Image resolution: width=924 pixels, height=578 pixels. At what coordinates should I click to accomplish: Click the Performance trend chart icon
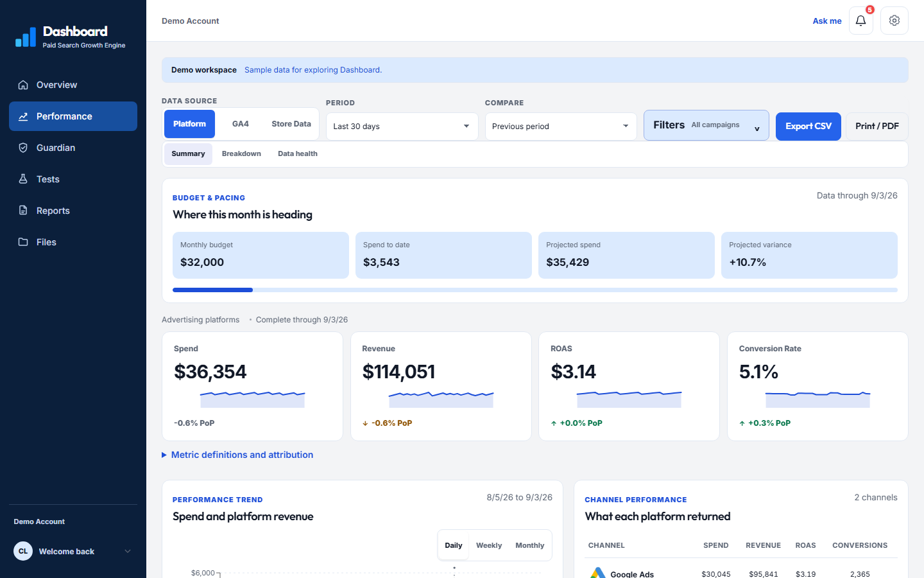23,116
